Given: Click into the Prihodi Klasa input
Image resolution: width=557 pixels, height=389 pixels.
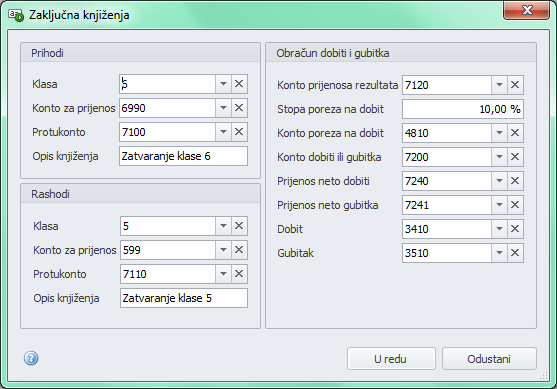Looking at the screenshot, I should click(167, 84).
